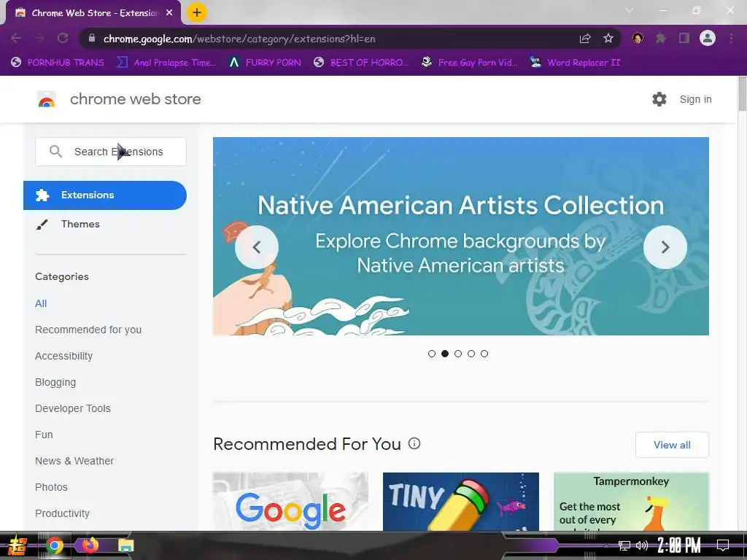Show hidden tray icons chevron
This screenshot has height=560, width=747.
pyautogui.click(x=606, y=545)
